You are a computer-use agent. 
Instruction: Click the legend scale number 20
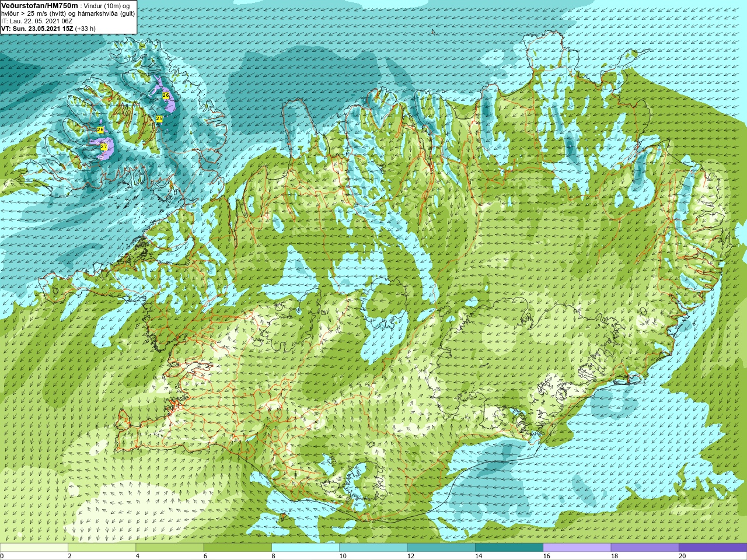(682, 556)
